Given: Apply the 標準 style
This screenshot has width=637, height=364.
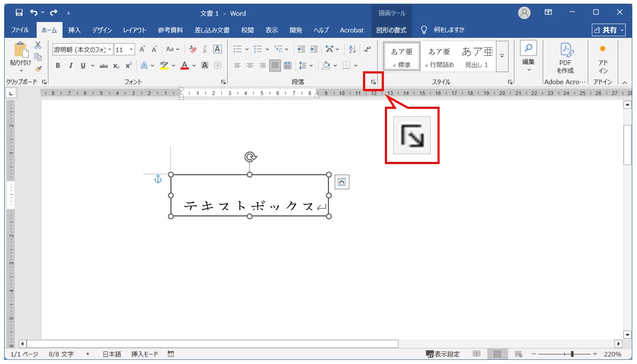Looking at the screenshot, I should tap(402, 56).
